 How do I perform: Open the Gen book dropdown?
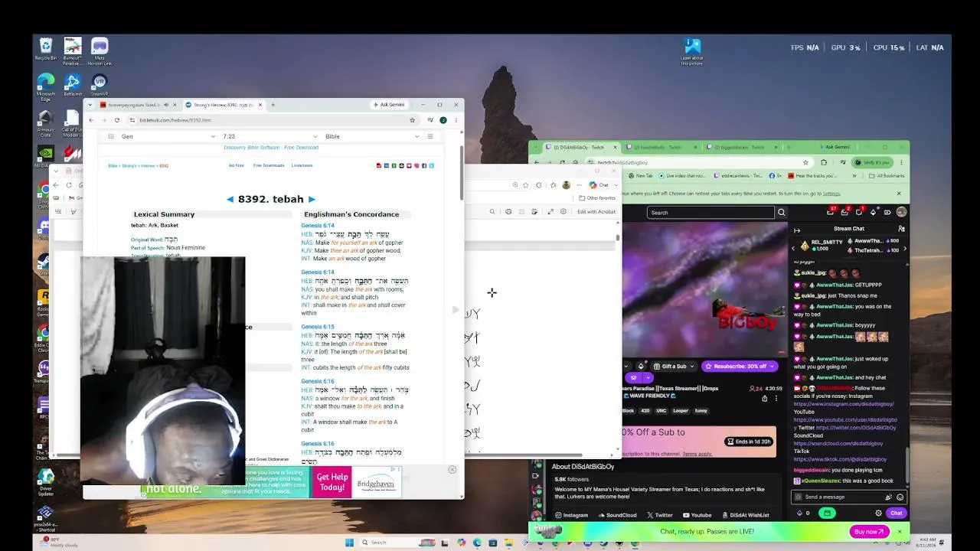168,136
